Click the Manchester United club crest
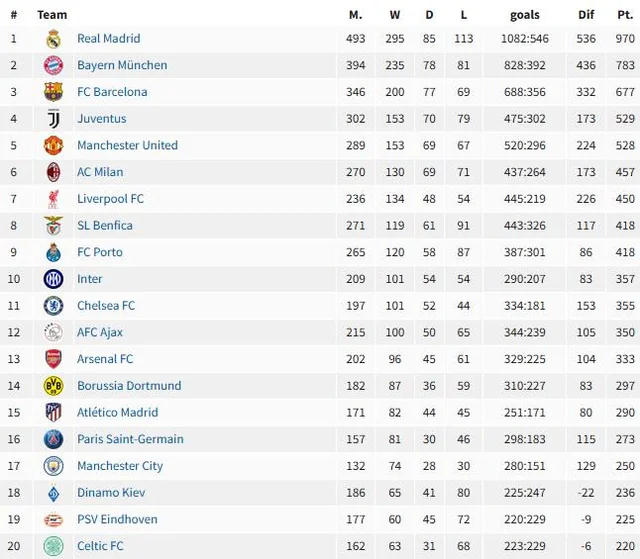 (x=53, y=145)
